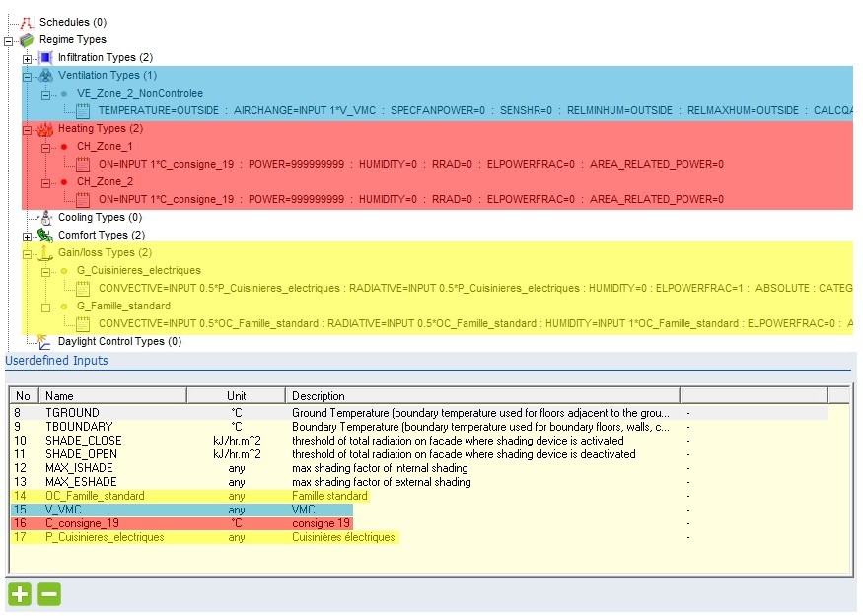Screen dimensions: 863x616
Task: Click the Comfort Types icon
Action: (45, 235)
